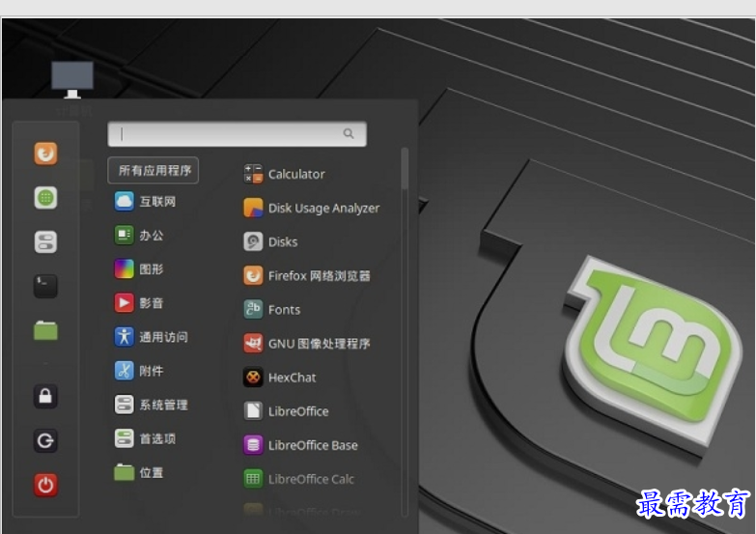756x534 pixels.
Task: Open System Settings from the favorites sidebar
Action: click(x=45, y=242)
